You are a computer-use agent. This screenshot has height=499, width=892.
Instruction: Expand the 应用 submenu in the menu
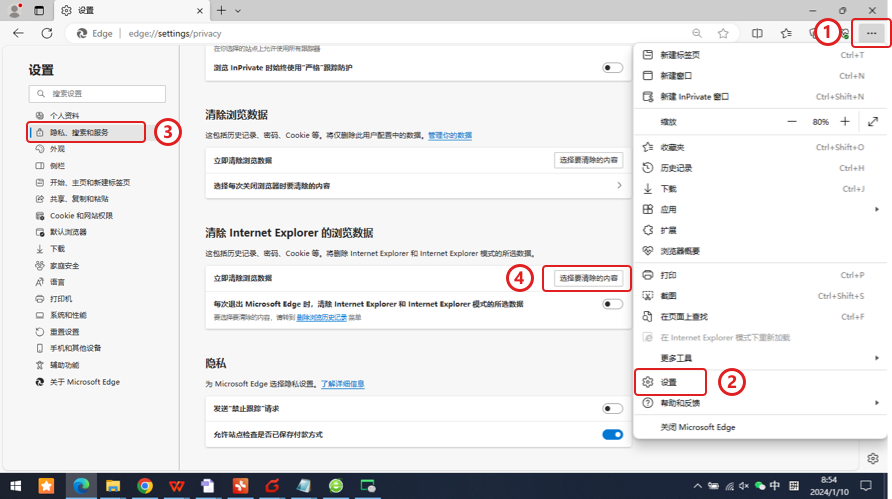[761, 209]
